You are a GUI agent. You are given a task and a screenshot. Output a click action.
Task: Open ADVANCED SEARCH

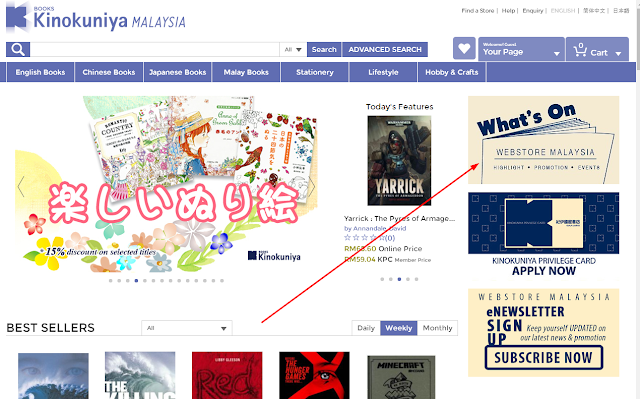385,49
